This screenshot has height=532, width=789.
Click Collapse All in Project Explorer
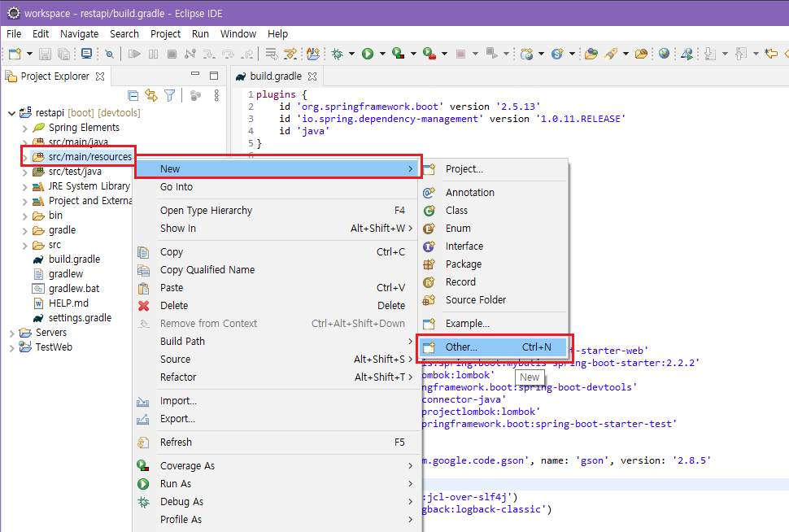tap(133, 95)
